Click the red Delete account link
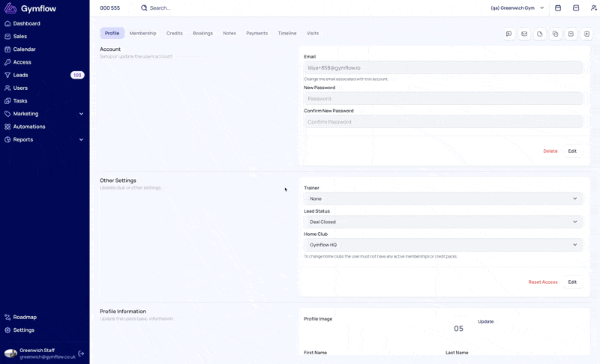The image size is (600, 364). coord(550,151)
